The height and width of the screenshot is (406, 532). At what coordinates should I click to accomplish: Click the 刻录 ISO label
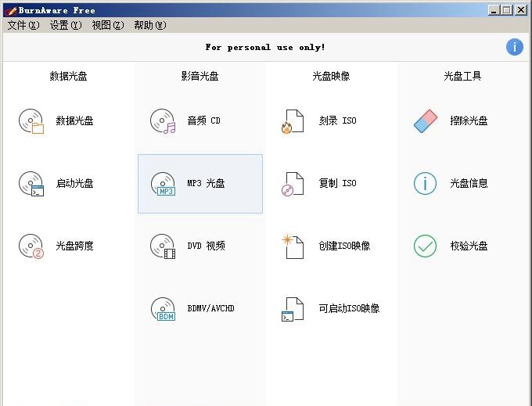coord(338,120)
